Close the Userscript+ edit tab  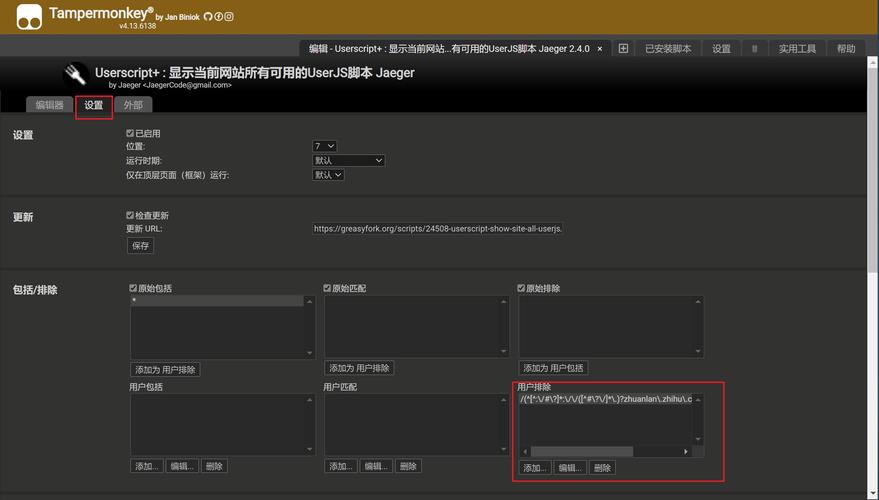[600, 49]
